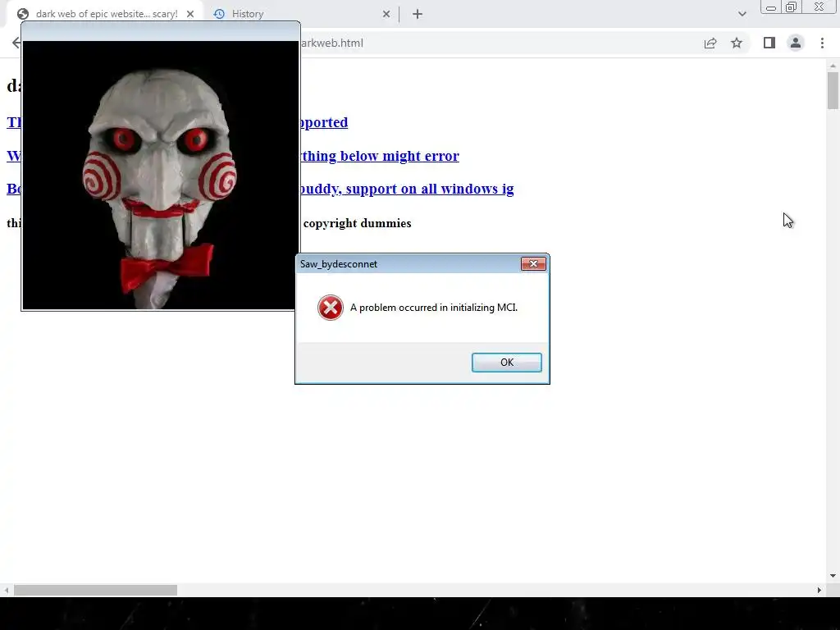The width and height of the screenshot is (840, 630).
Task: Click the globe favicon on first tab
Action: tap(22, 14)
